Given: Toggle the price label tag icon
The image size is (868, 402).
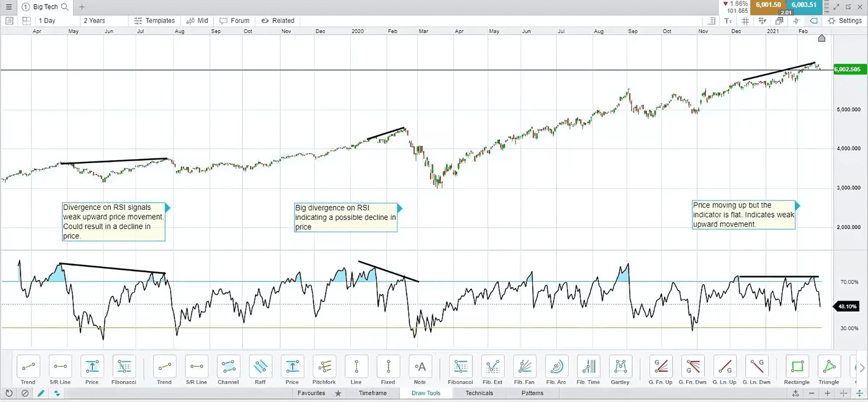Looking at the screenshot, I should pyautogui.click(x=814, y=21).
